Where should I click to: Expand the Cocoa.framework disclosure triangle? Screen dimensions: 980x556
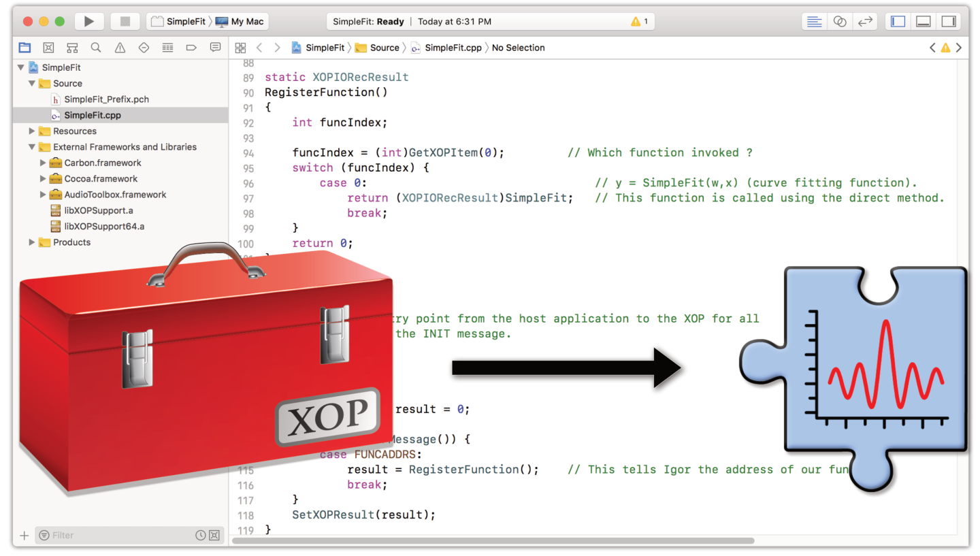pyautogui.click(x=43, y=178)
